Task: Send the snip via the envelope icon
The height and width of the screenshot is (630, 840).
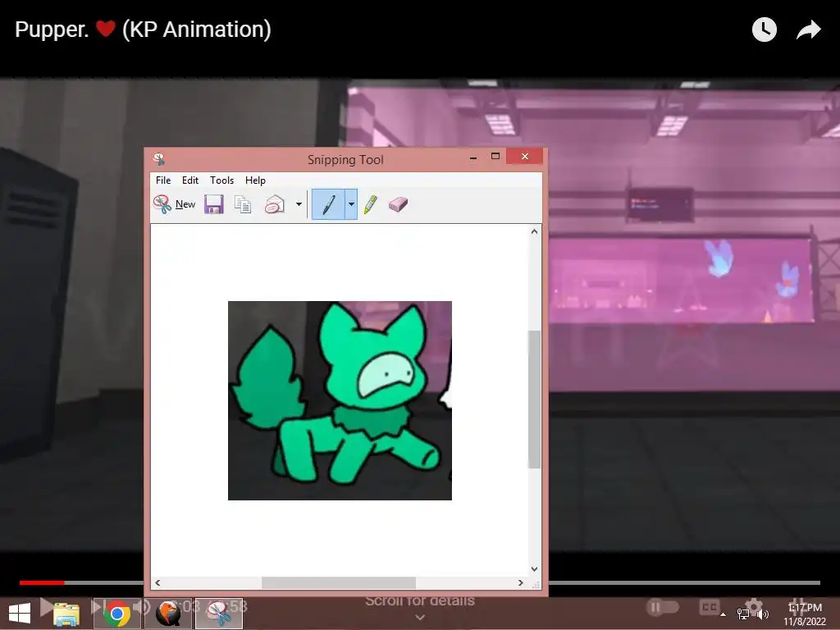Action: point(275,204)
